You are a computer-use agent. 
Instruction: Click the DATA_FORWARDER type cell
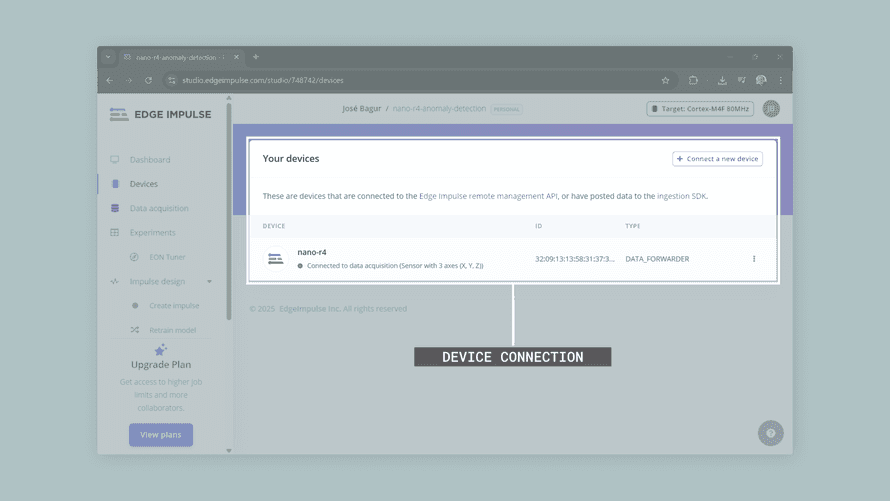(x=657, y=259)
